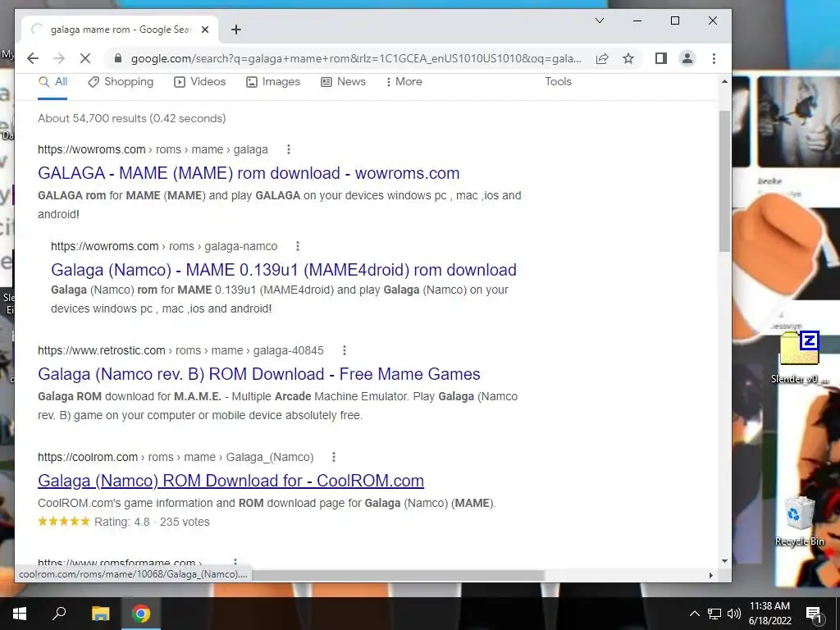Image resolution: width=840 pixels, height=630 pixels.
Task: Open the network tray icon
Action: (x=714, y=614)
